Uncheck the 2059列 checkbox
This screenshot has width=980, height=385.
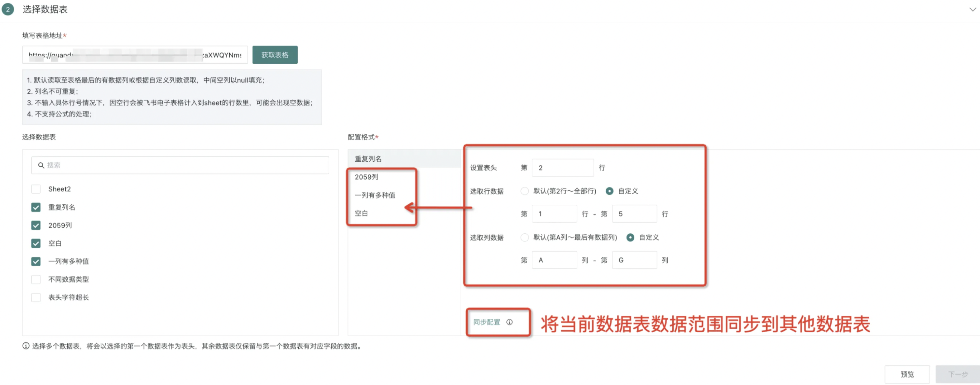36,225
